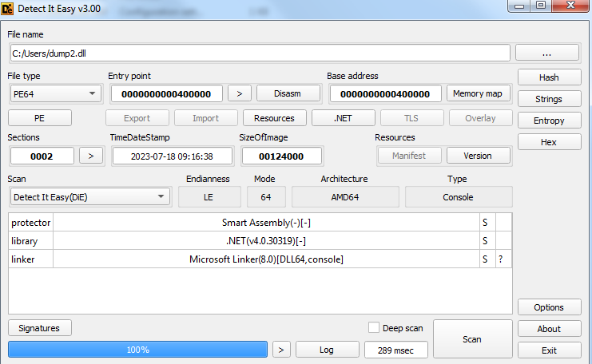The height and width of the screenshot is (364, 592).
Task: Select the Microsoft Linker(8.0) result row
Action: pos(266,259)
